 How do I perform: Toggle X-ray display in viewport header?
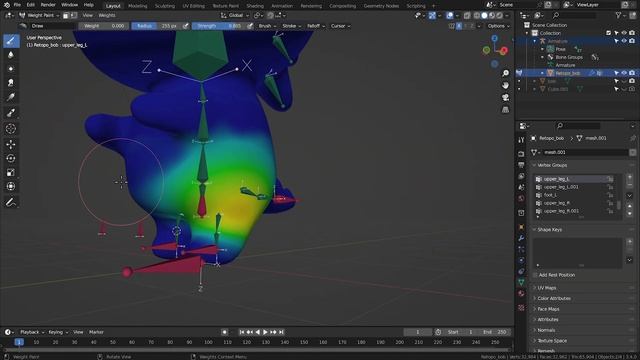(x=467, y=16)
